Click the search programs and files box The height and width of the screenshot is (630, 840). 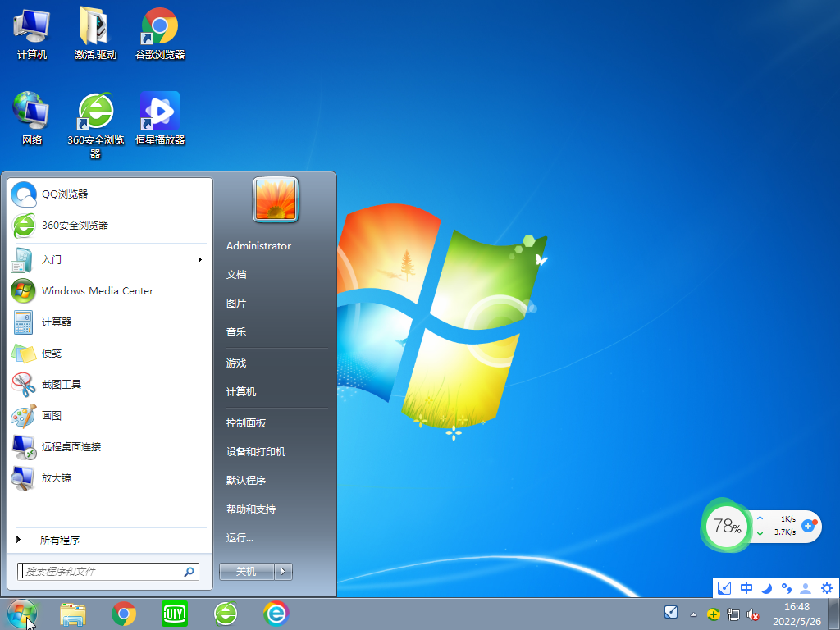98,571
